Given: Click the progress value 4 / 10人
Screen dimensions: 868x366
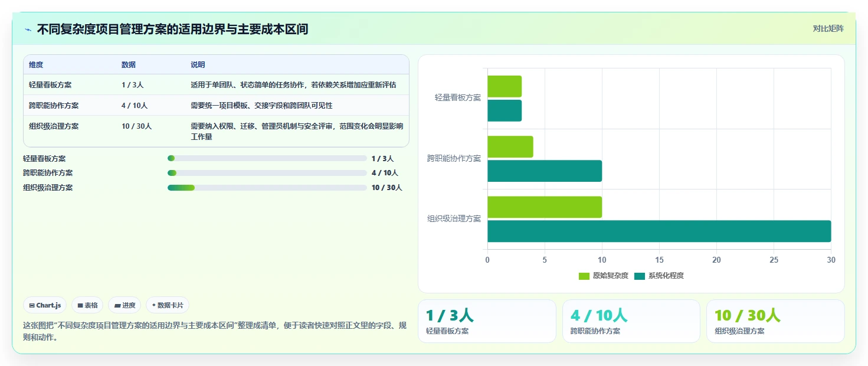Looking at the screenshot, I should [x=385, y=173].
